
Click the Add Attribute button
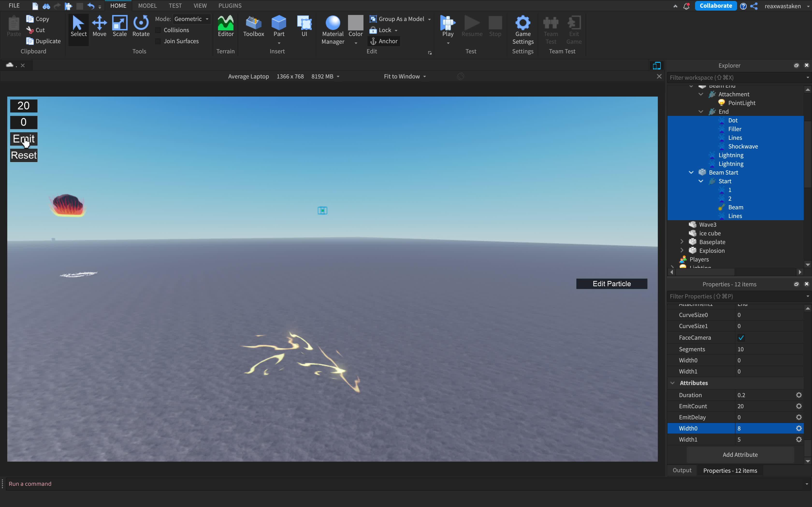(x=740, y=455)
